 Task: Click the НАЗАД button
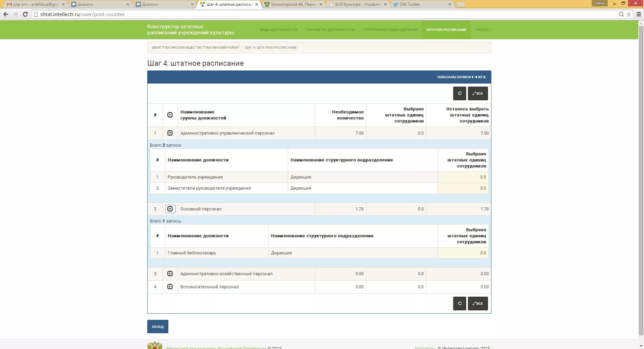(x=158, y=327)
